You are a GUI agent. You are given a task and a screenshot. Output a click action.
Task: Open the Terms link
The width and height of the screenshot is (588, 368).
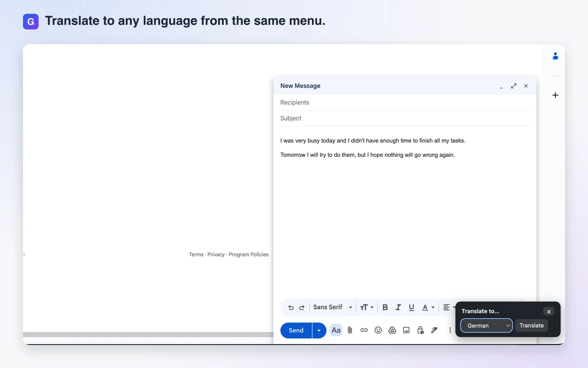pyautogui.click(x=196, y=254)
